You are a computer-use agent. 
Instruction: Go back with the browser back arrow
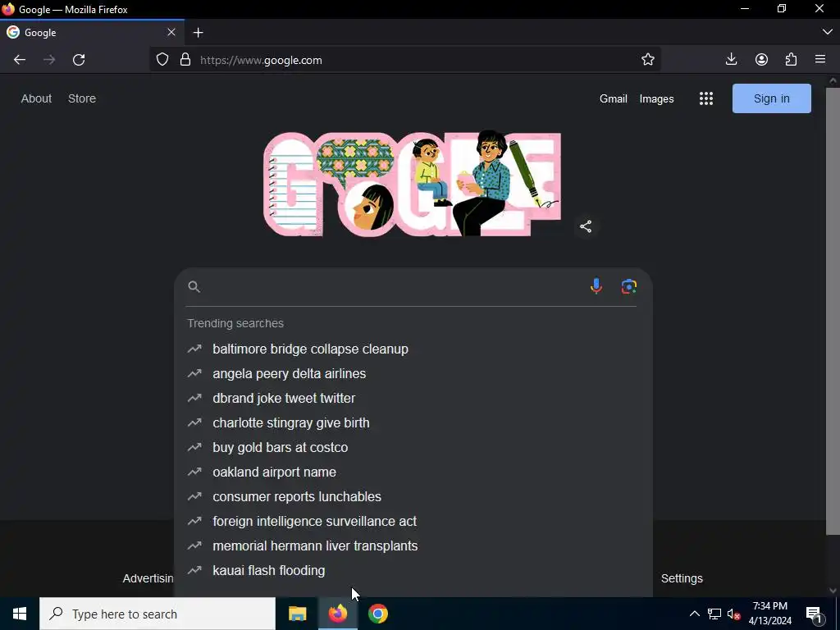click(x=20, y=60)
